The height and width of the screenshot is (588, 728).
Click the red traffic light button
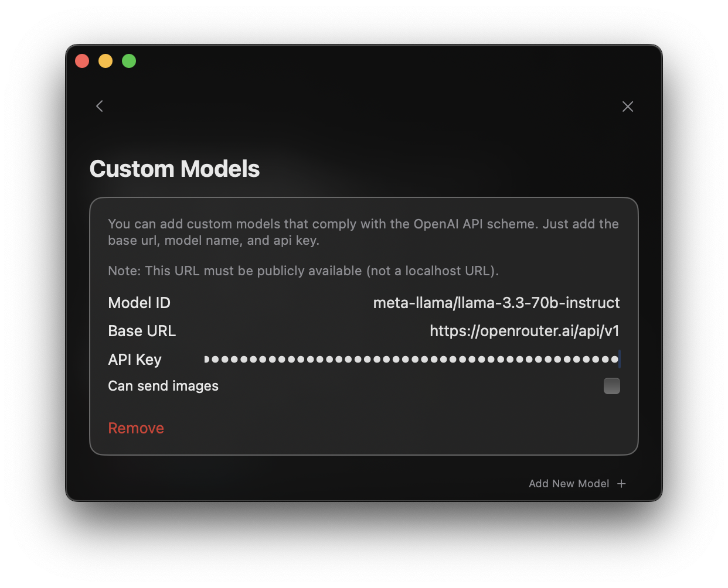pos(82,61)
